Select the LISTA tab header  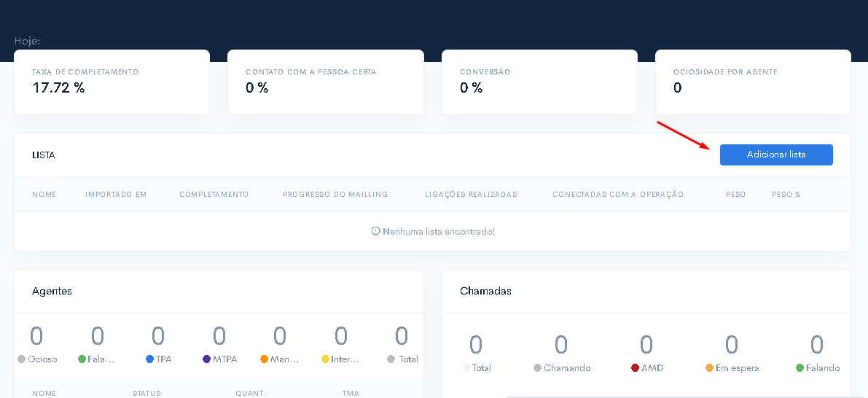(x=44, y=155)
